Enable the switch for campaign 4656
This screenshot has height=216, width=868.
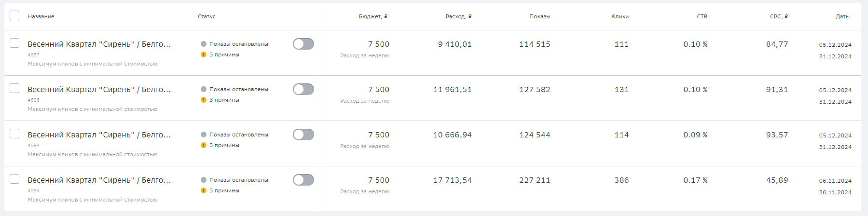pos(303,89)
